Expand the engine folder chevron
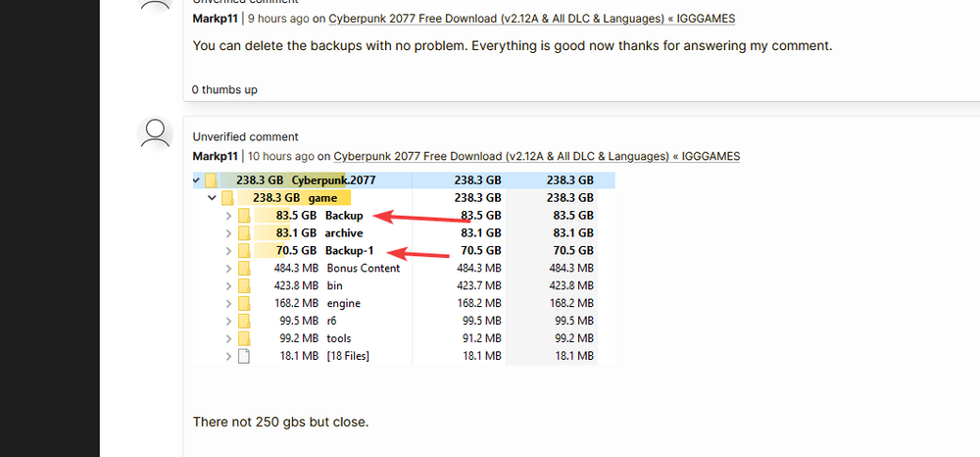Image resolution: width=980 pixels, height=457 pixels. click(228, 303)
